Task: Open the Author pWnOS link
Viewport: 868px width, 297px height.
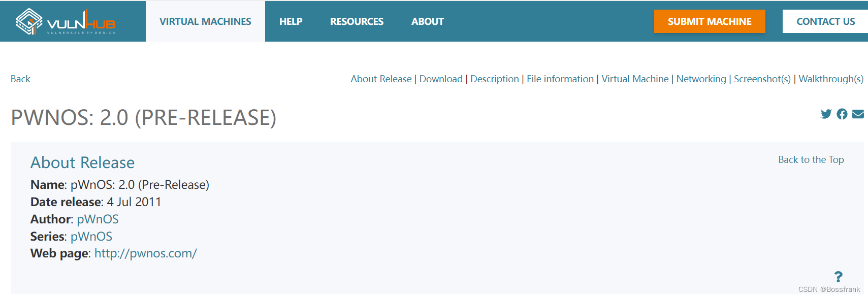Action: point(98,219)
